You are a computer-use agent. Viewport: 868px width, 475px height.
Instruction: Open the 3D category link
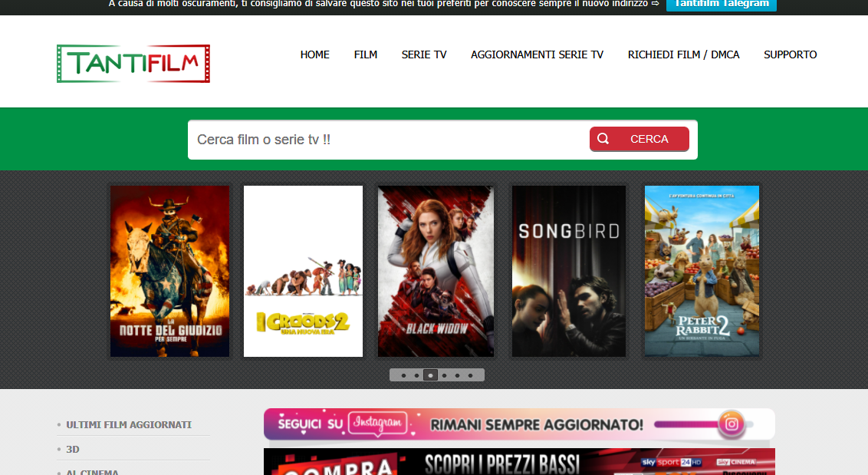coord(73,450)
